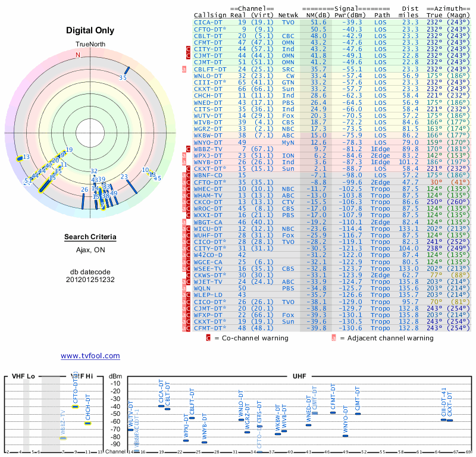Viewport: 476px width, 457px height.
Task: Click the co-channel warning legend icon
Action: [208, 338]
